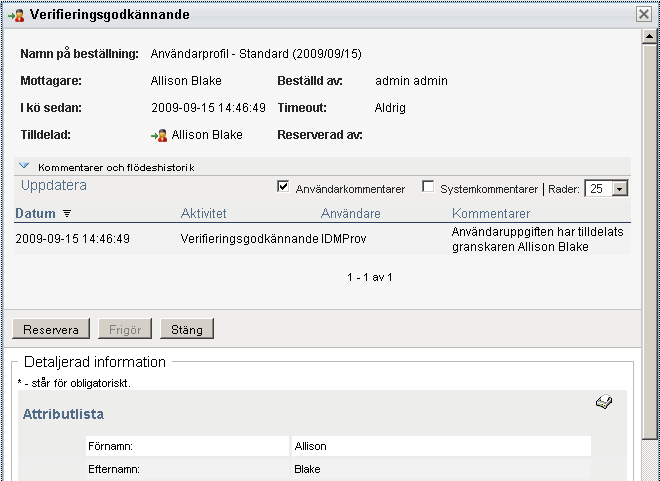Click the pagination text 1 - 1 av 1

370,277
